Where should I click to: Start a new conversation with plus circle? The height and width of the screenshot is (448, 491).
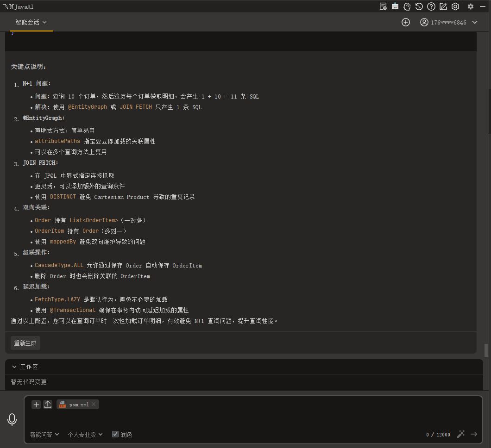pos(406,22)
